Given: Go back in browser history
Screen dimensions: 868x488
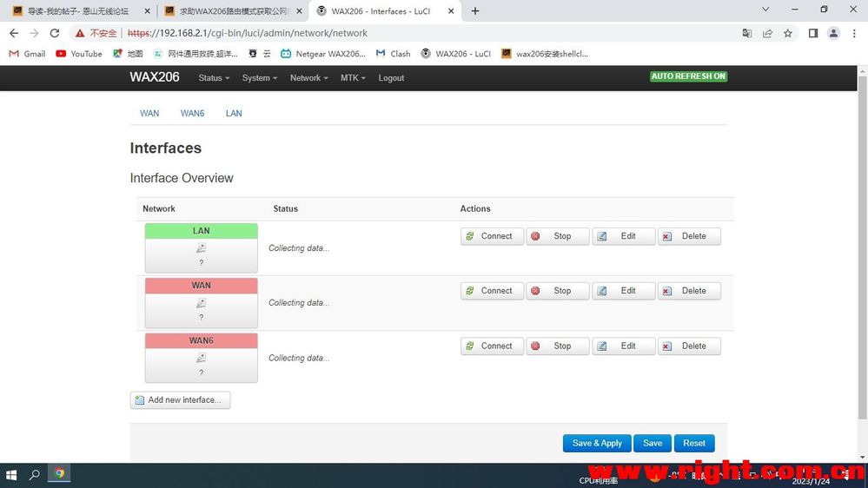Looking at the screenshot, I should (x=14, y=33).
